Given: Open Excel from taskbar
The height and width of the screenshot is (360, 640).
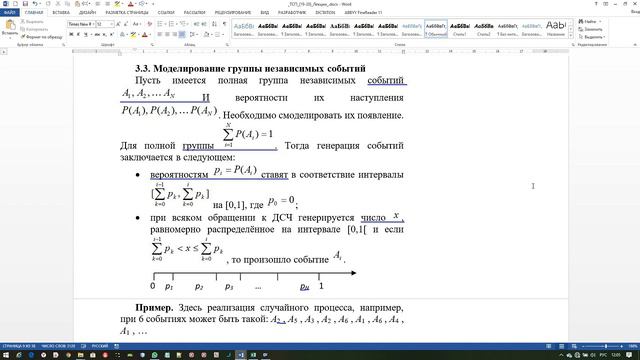Looking at the screenshot, I should click(253, 355).
